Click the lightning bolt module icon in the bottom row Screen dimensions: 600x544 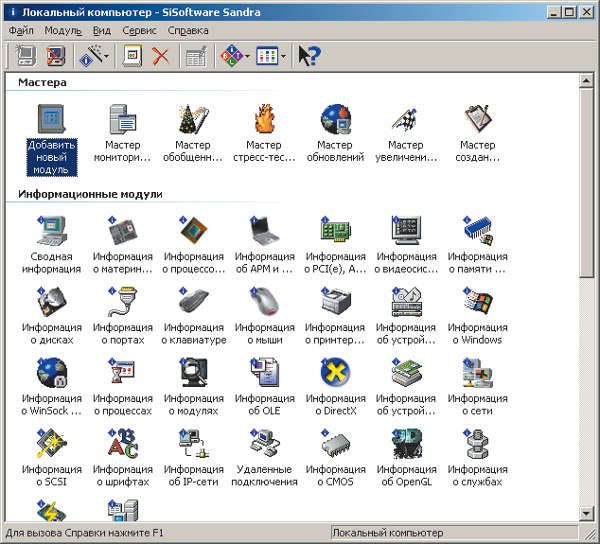(52, 510)
